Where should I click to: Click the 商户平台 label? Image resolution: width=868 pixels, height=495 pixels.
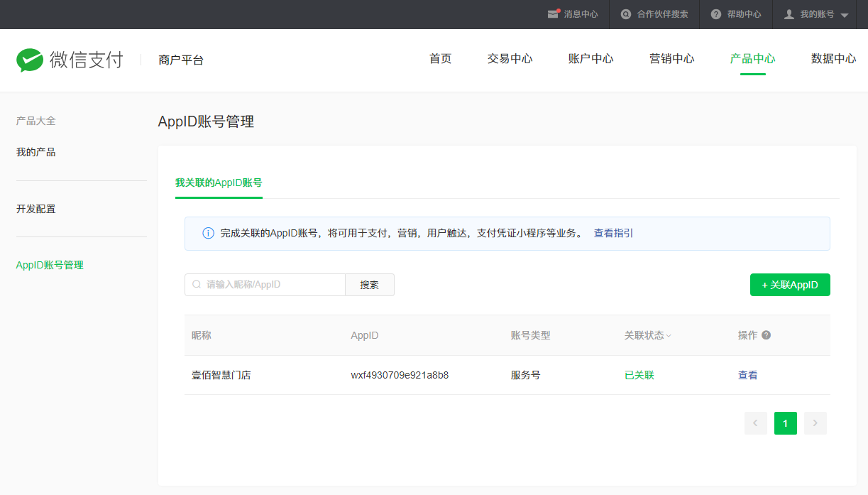click(181, 60)
